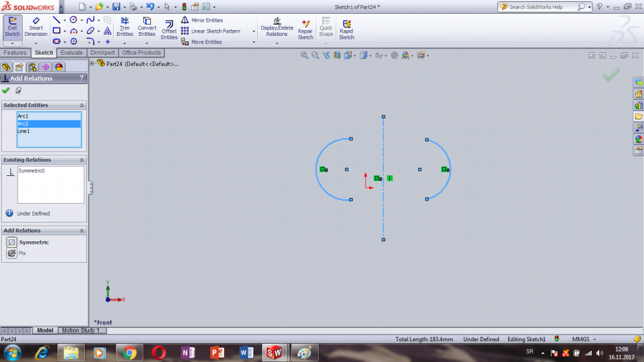Viewport: 644px width, 362px height.
Task: Collapse the Selected Entities section
Action: tap(82, 106)
